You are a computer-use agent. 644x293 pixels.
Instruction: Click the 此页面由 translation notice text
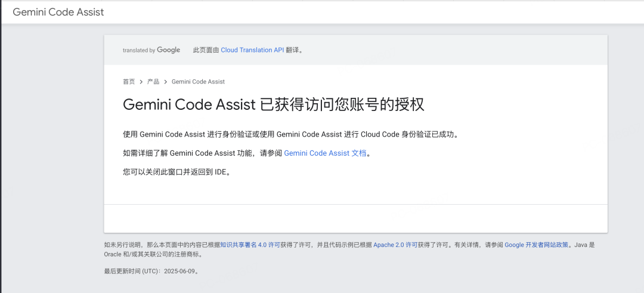pyautogui.click(x=249, y=50)
